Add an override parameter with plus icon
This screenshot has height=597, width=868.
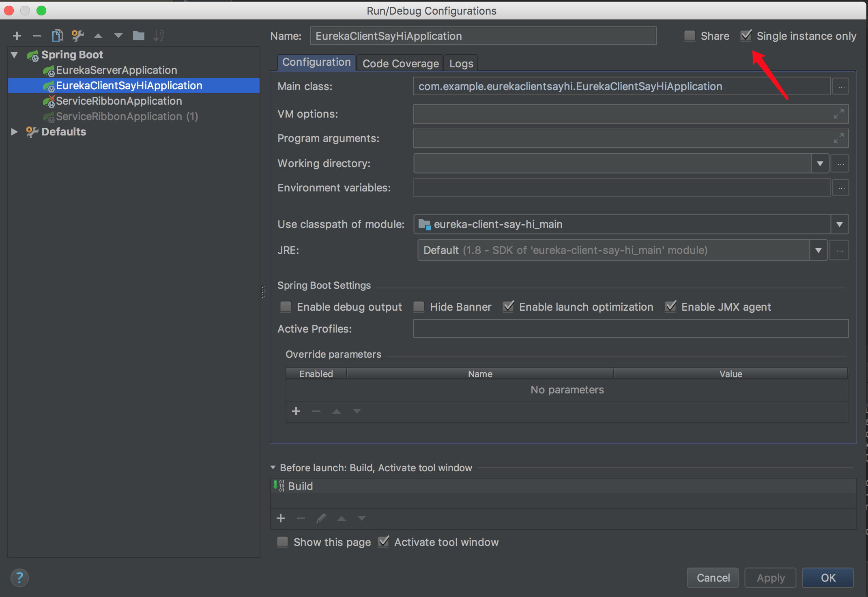[x=296, y=411]
